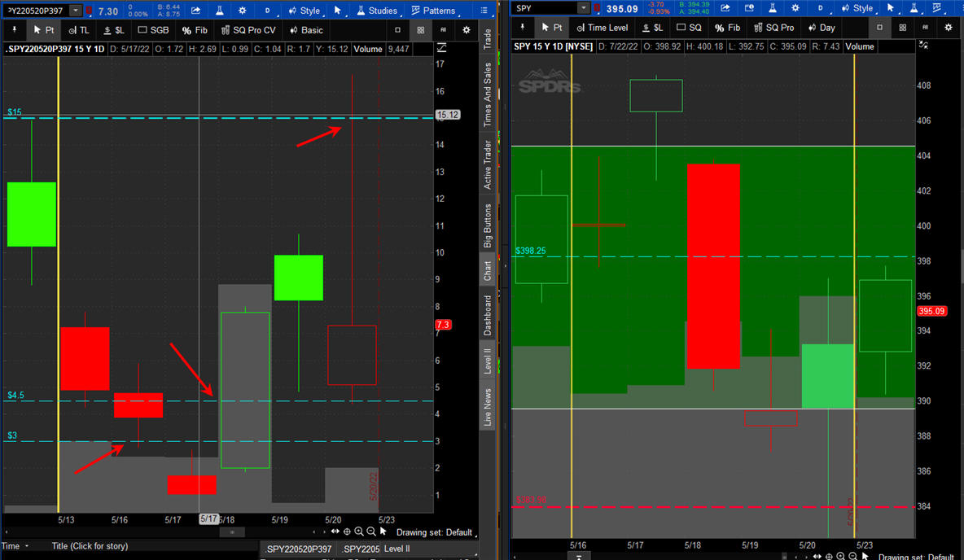964x560 pixels.
Task: Apply SQ Pro CV study set
Action: click(x=248, y=29)
